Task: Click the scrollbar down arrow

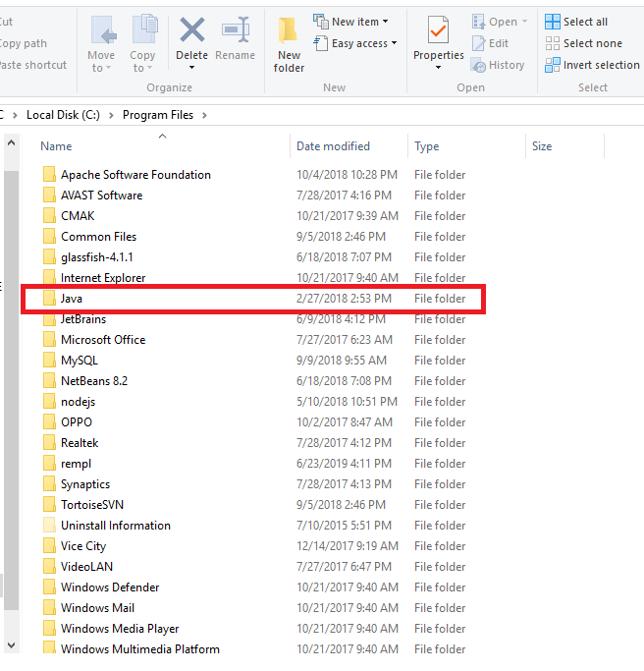Action: (11, 644)
